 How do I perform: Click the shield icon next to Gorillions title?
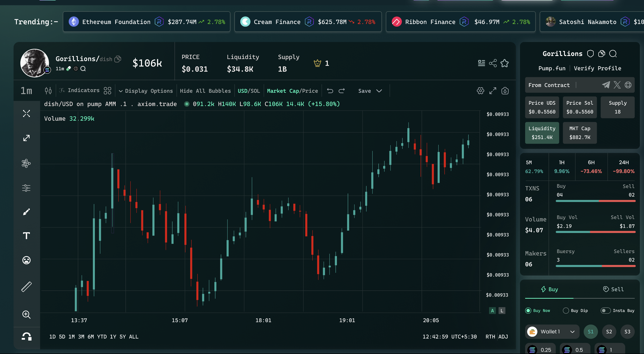[590, 54]
